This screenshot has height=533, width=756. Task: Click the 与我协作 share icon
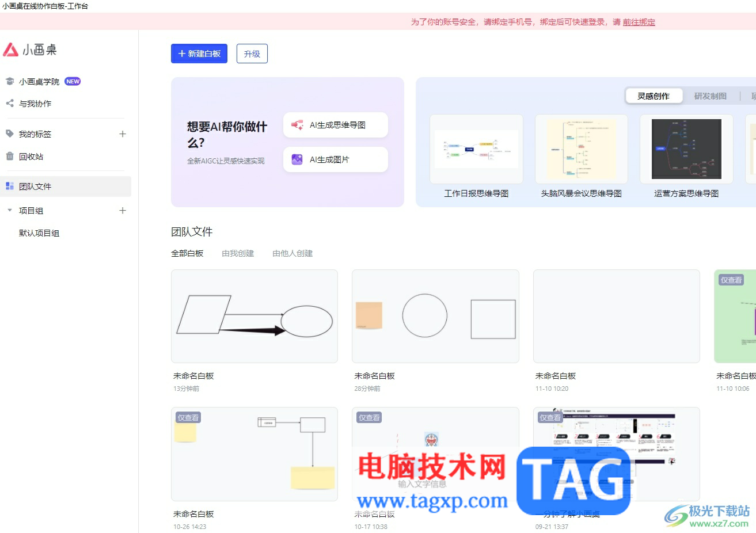pyautogui.click(x=10, y=104)
